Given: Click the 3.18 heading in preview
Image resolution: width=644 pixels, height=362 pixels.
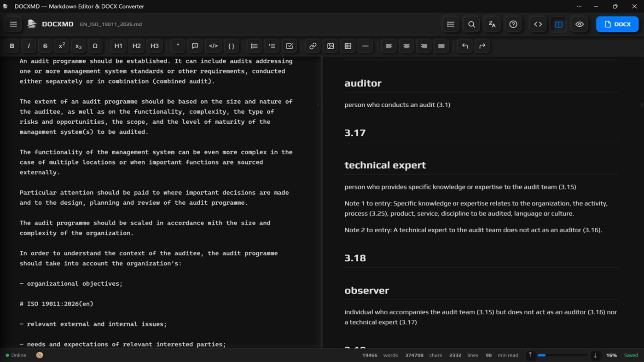Looking at the screenshot, I should (355, 258).
